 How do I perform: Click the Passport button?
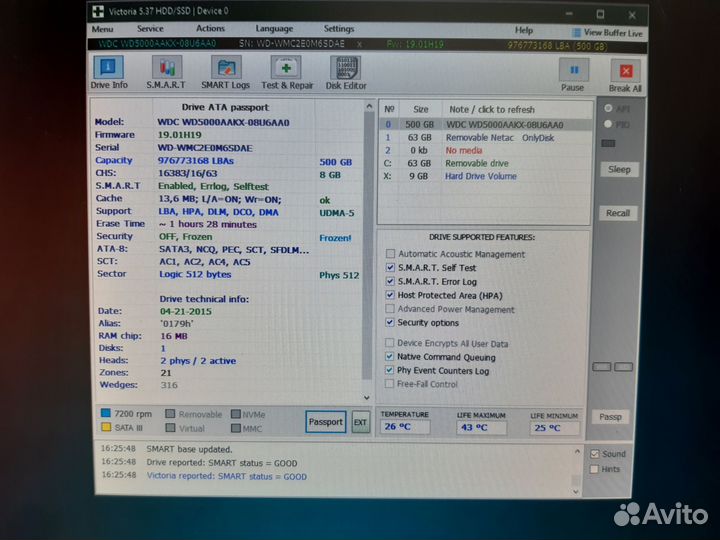tap(326, 422)
